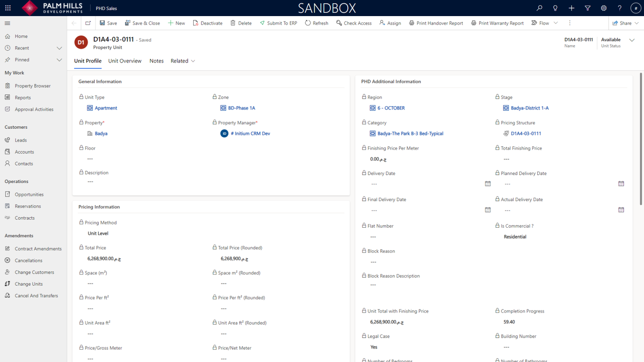
Task: Click the search magnifier icon
Action: click(540, 8)
